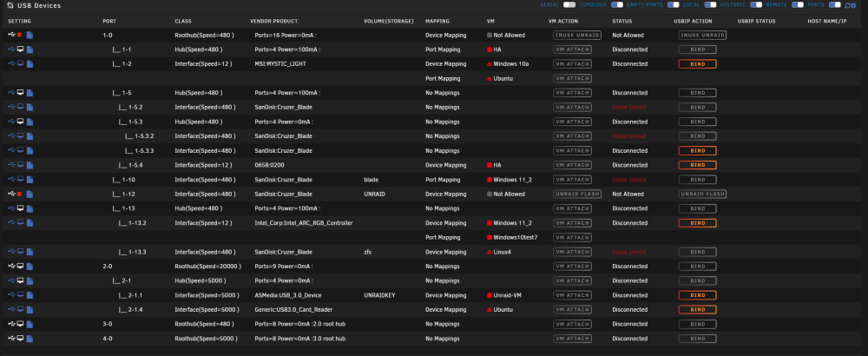Click the monitor icon in row 1-1
The width and height of the screenshot is (868, 356).
click(x=21, y=49)
